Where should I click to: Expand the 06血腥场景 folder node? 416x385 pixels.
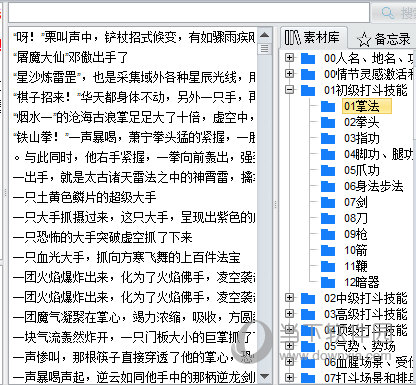click(x=290, y=362)
